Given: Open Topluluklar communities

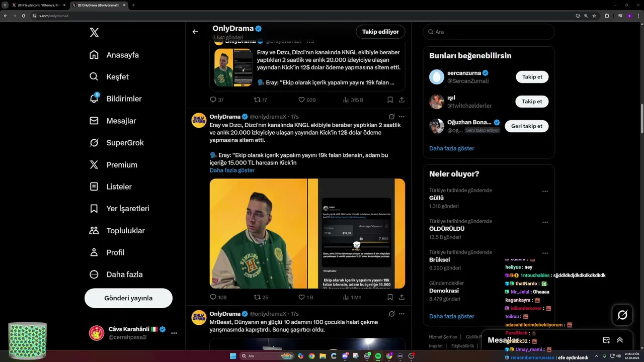Looking at the screenshot, I should [x=117, y=231].
